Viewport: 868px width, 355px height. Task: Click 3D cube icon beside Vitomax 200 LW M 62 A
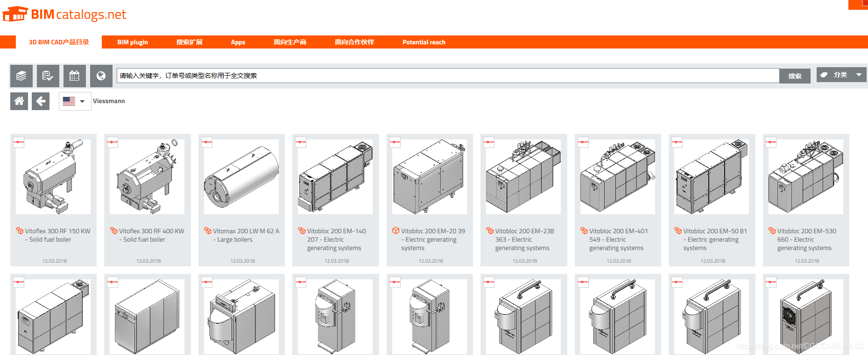pos(208,230)
